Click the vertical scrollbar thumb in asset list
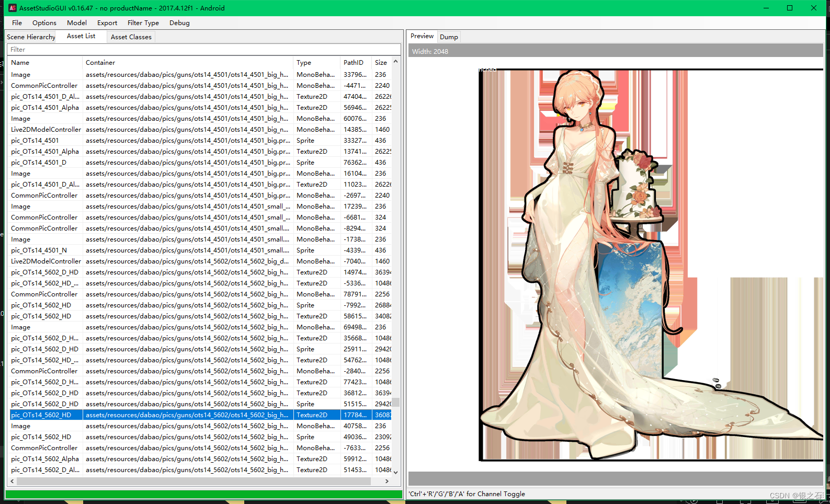Image resolution: width=830 pixels, height=504 pixels. [396, 402]
